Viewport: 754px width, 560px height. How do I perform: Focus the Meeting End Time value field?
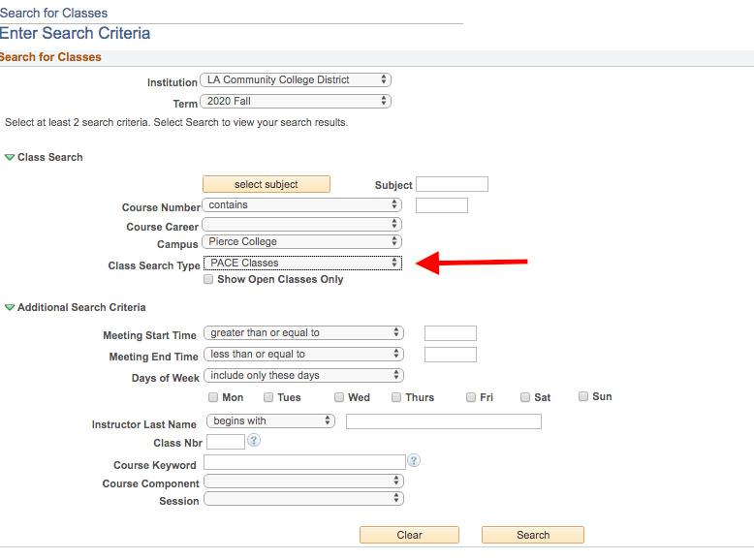pos(451,355)
